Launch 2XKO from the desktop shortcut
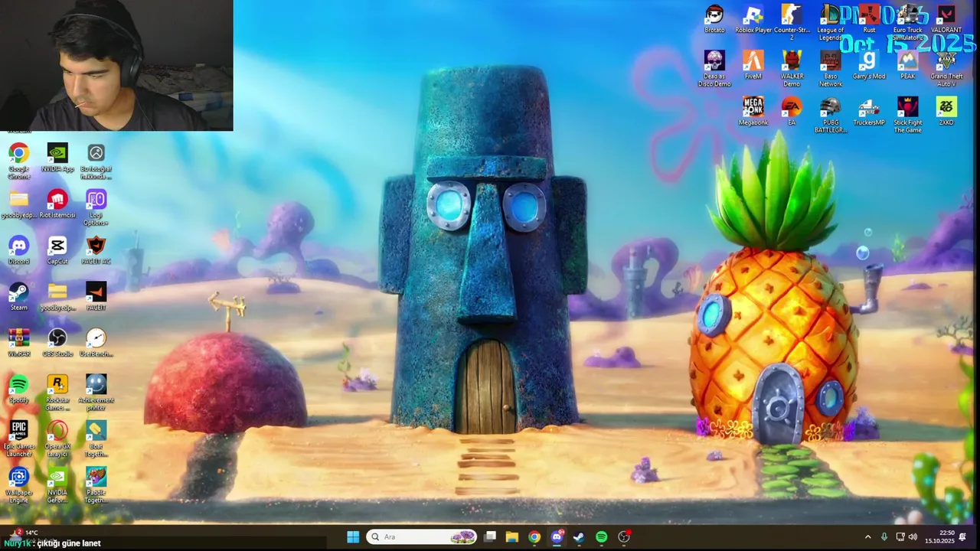Screen dimensions: 980x551 point(946,112)
